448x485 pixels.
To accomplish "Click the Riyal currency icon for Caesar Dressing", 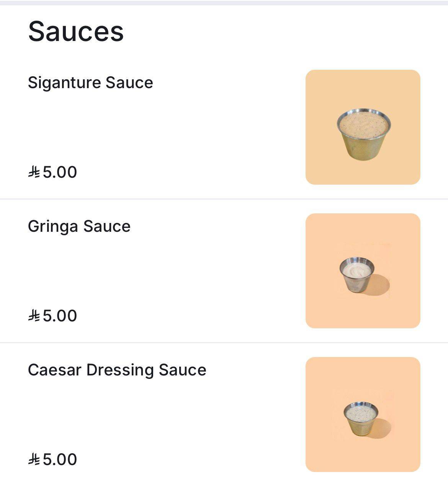I will (34, 459).
